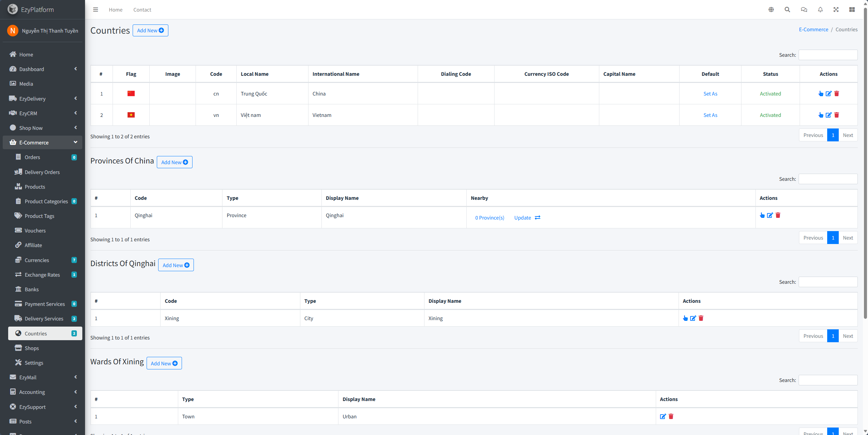Focus the Provinces table search field
Viewport: 868px width, 435px height.
[828, 179]
